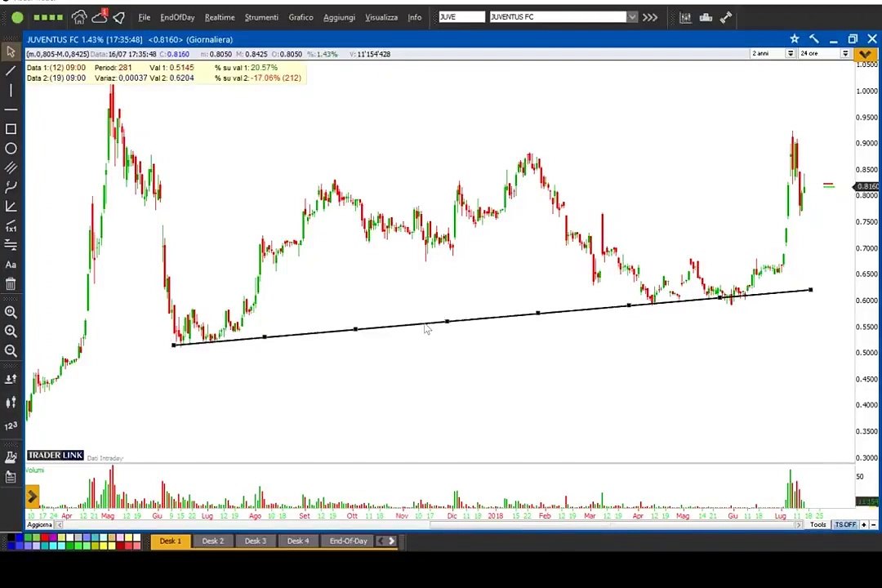
Task: Click the hammer settings icon in chart title
Action: click(x=814, y=39)
